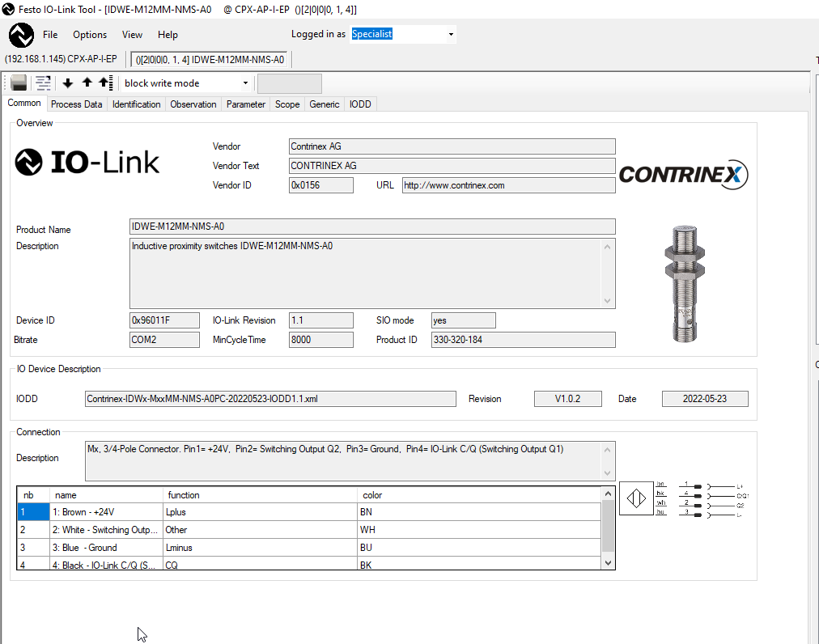
Task: Click the Date field 2022-05-23
Action: (x=705, y=399)
